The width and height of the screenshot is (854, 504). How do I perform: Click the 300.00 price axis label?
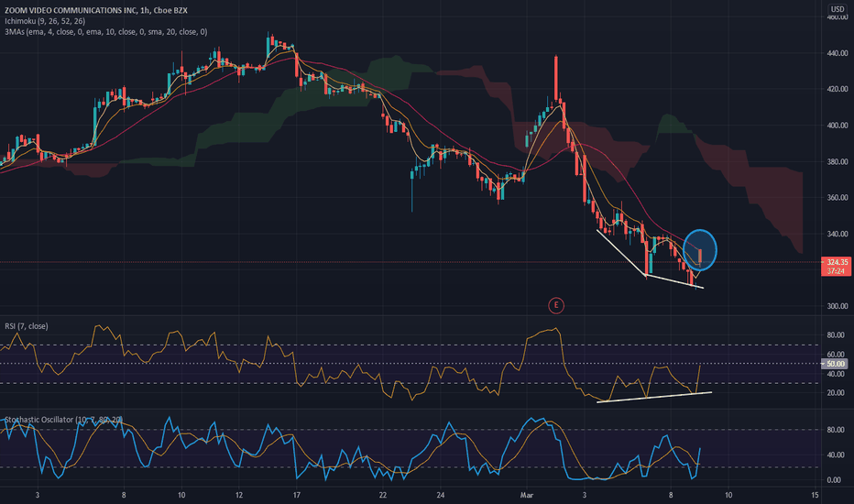tap(838, 306)
